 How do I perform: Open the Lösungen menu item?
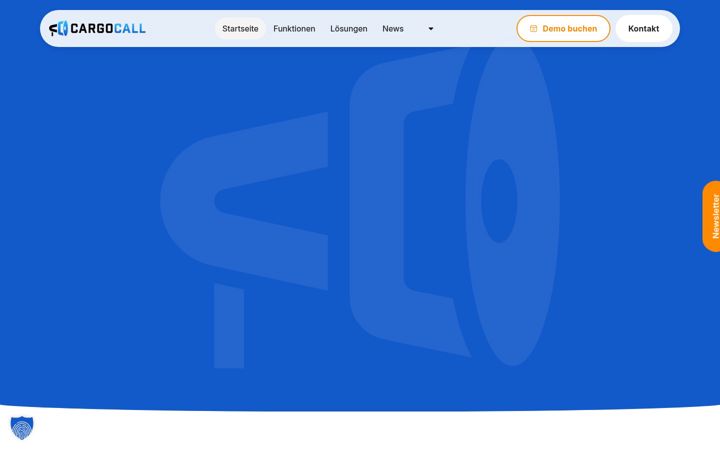click(x=349, y=28)
